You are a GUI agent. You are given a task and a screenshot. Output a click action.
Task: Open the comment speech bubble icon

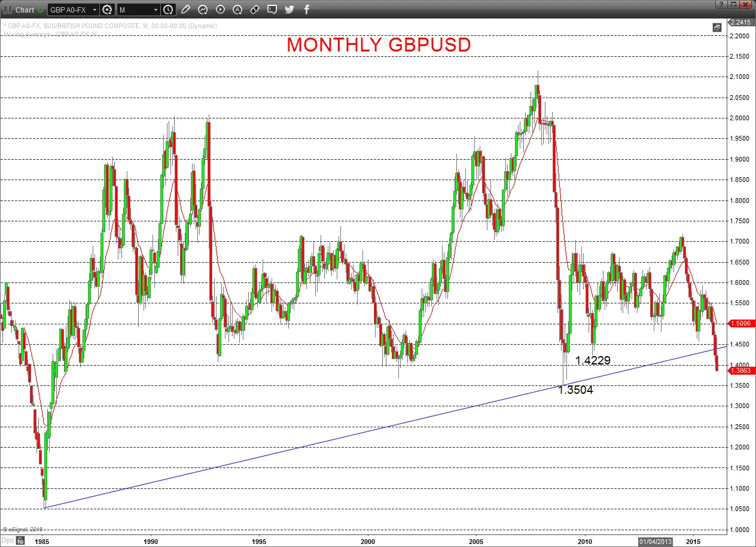click(x=272, y=10)
